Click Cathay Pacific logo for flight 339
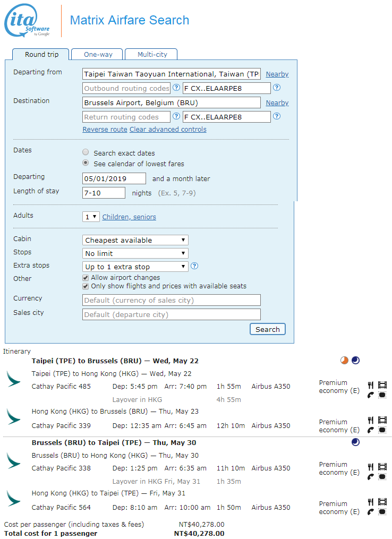 tap(13, 417)
